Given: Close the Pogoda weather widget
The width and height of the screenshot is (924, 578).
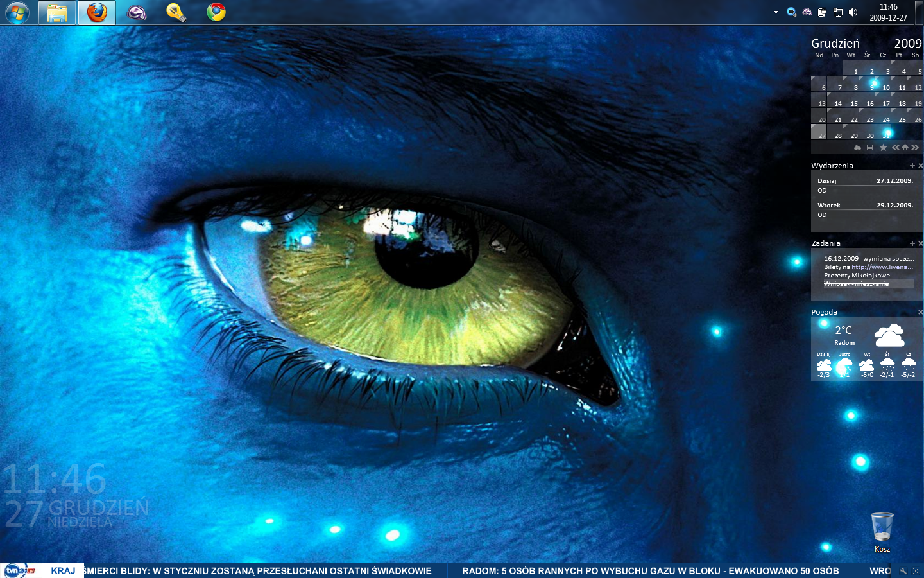Looking at the screenshot, I should point(920,312).
